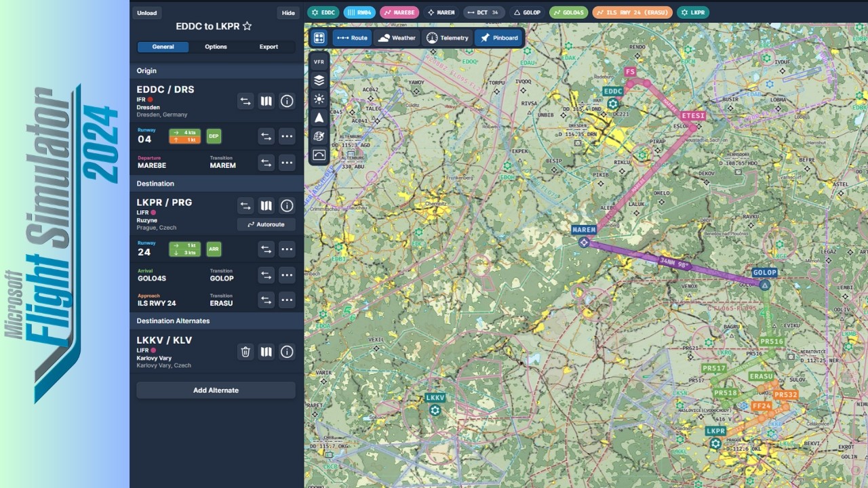Image resolution: width=868 pixels, height=488 pixels.
Task: Swap the LKPR / PRG destination airport
Action: click(x=245, y=205)
